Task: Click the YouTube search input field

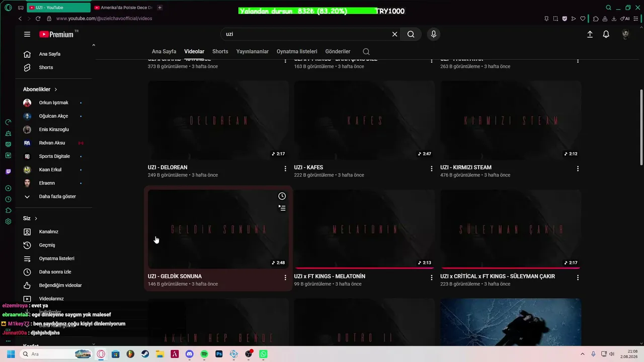Action: pos(307,34)
